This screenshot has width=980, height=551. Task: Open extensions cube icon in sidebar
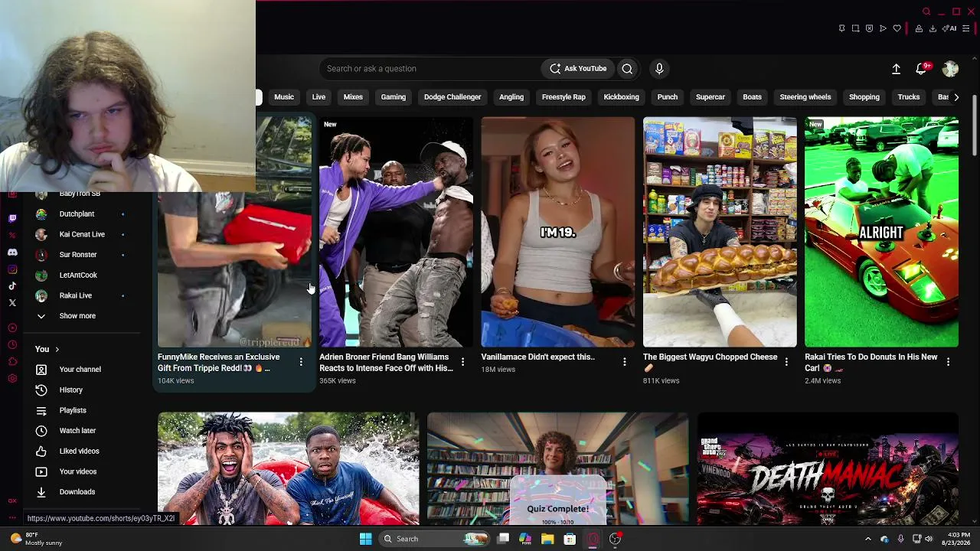point(12,361)
